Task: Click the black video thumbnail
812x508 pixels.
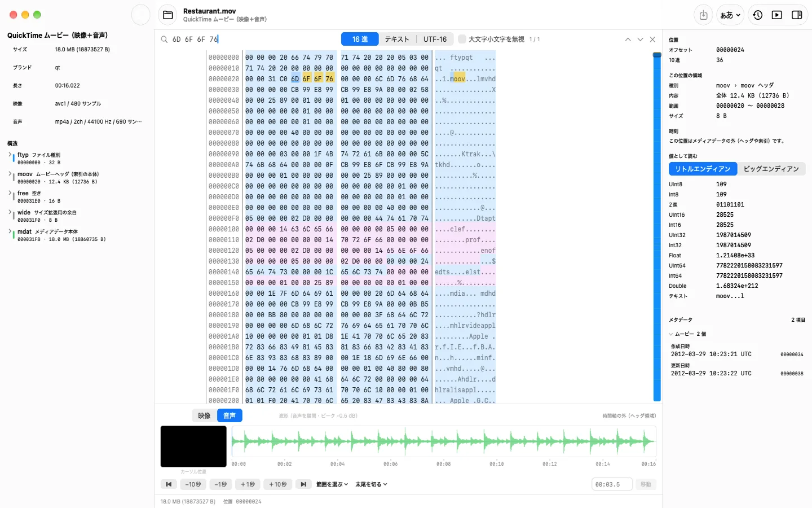Action: (193, 446)
